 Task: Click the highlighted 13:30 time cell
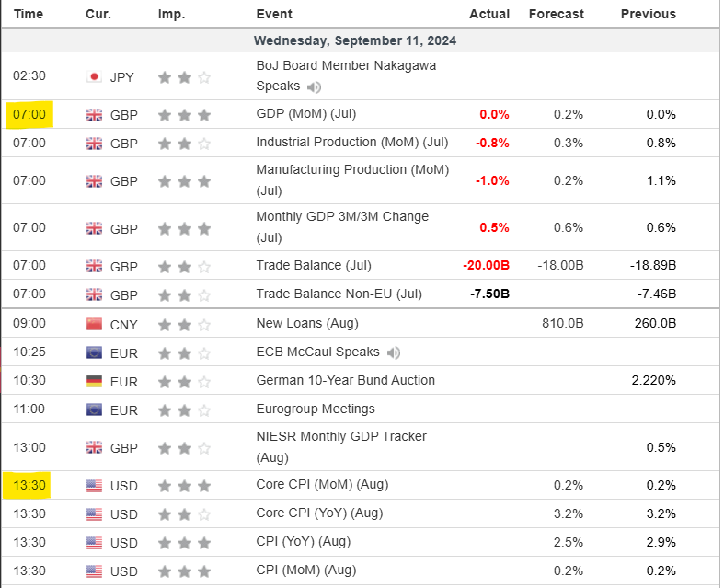coord(29,485)
